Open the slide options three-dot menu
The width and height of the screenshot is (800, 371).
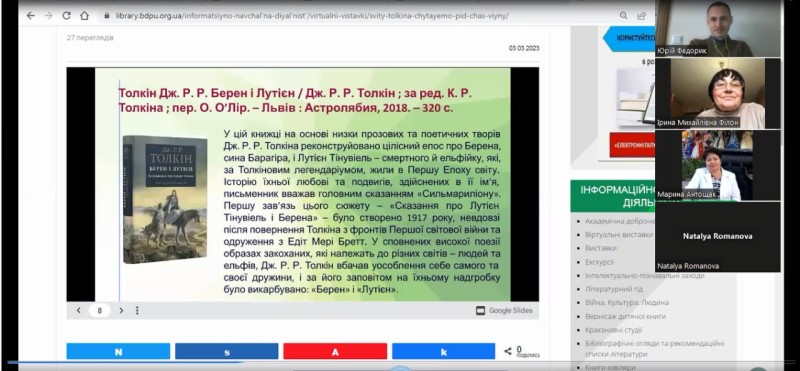pos(137,310)
